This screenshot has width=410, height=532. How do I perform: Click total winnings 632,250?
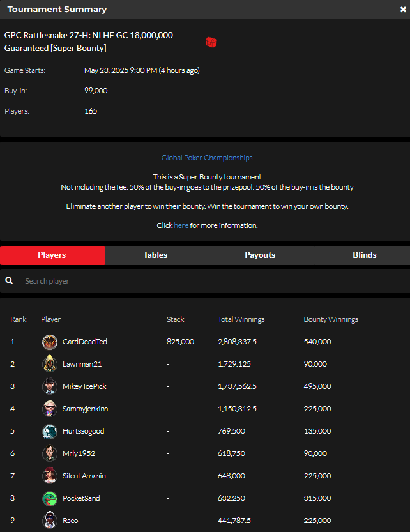tap(231, 498)
